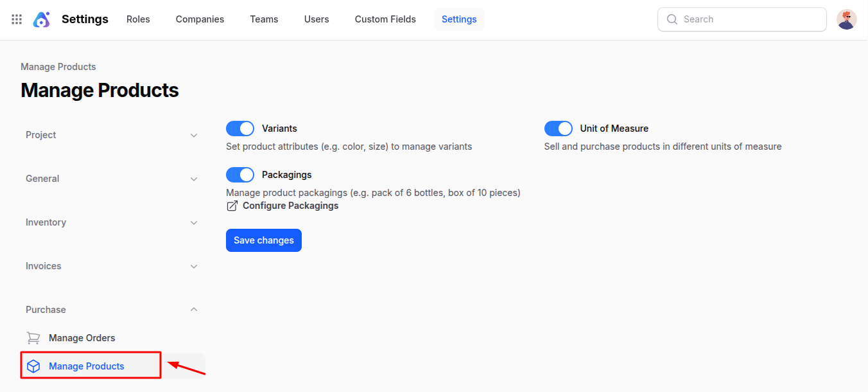Click the breadcrumb labeled Manage Products
This screenshot has width=868, height=392.
pos(58,67)
